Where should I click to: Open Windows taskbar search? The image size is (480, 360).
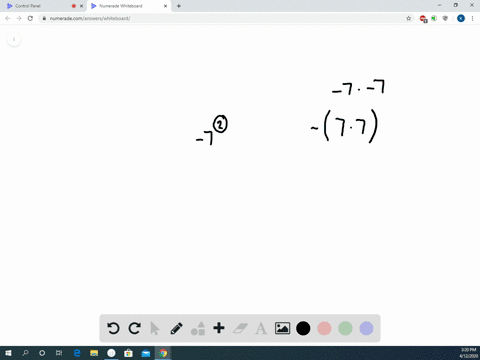point(25,353)
